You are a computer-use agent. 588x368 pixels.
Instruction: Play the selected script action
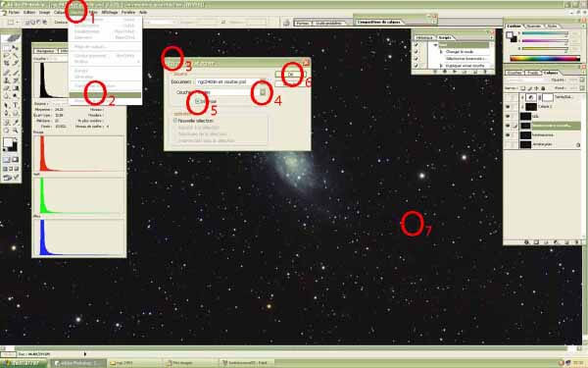[455, 72]
